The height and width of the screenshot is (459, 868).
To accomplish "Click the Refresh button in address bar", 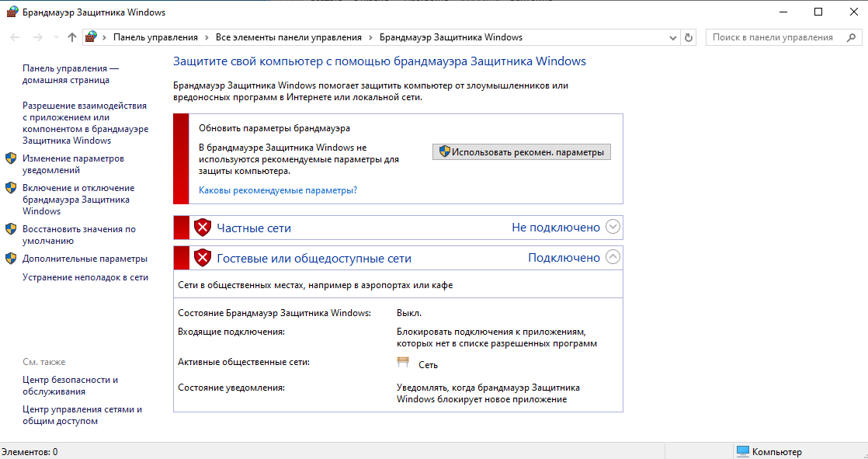I will [689, 37].
